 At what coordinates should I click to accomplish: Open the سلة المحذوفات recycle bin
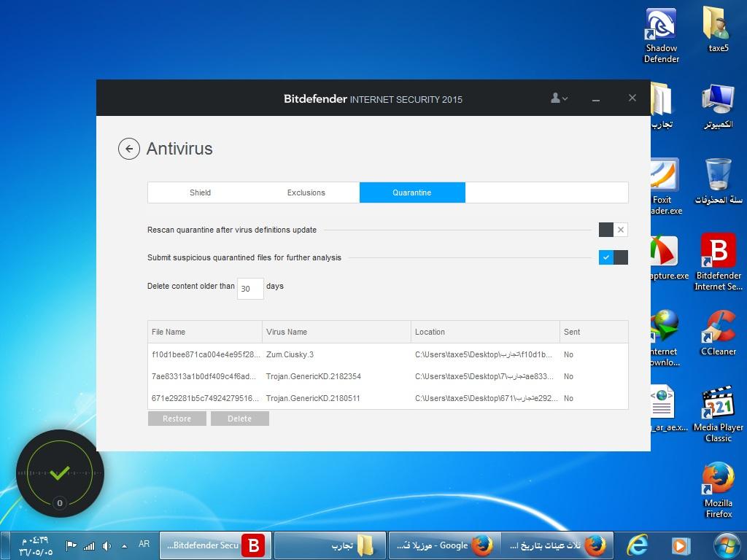pyautogui.click(x=718, y=182)
